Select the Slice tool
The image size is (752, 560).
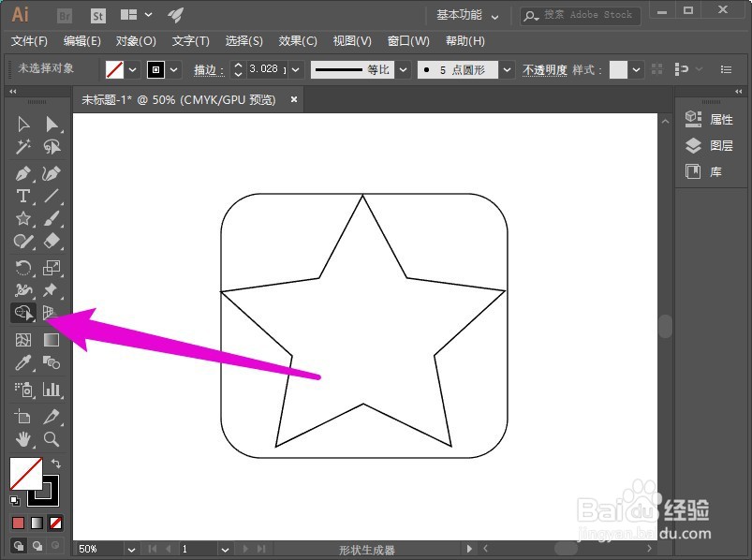[52, 416]
